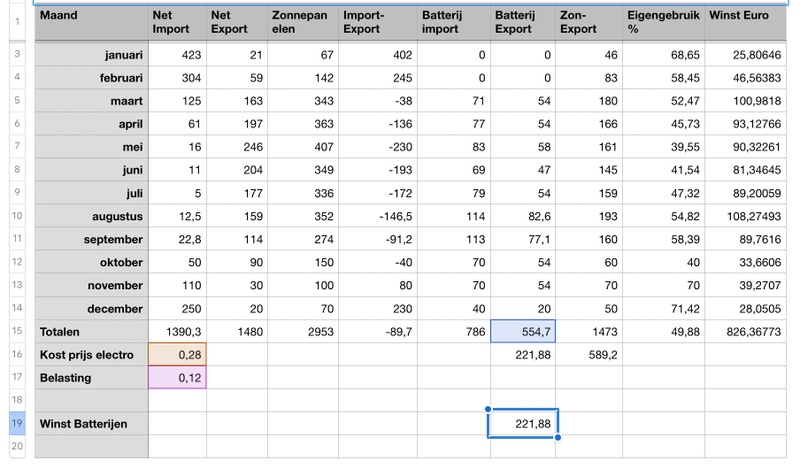Click the Winst Euro header cell

[751, 23]
